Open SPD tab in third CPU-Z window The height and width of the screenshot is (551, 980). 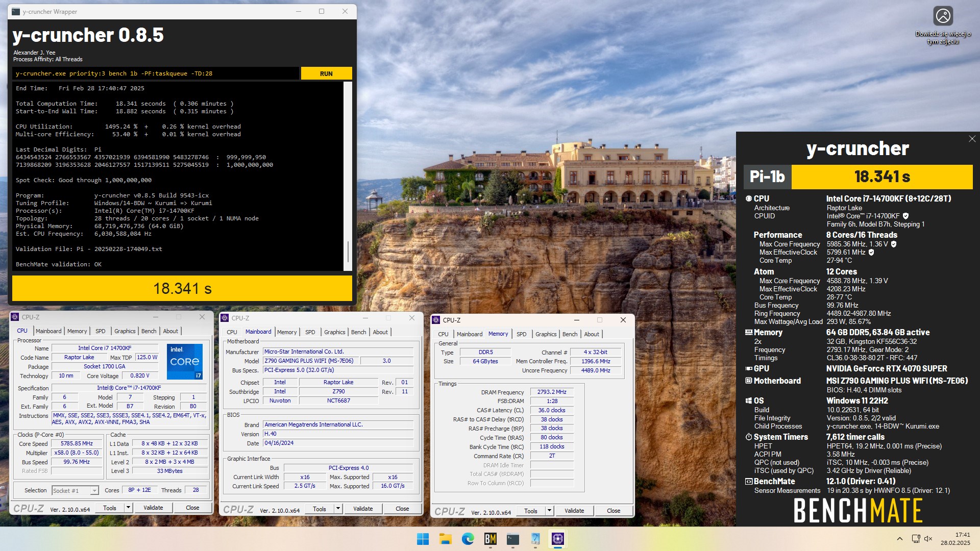coord(521,334)
